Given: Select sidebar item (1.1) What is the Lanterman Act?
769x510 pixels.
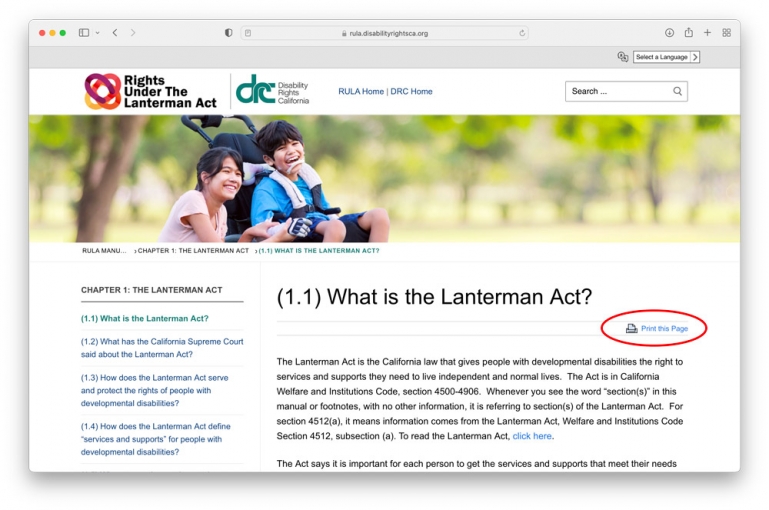Looking at the screenshot, I should (x=145, y=318).
